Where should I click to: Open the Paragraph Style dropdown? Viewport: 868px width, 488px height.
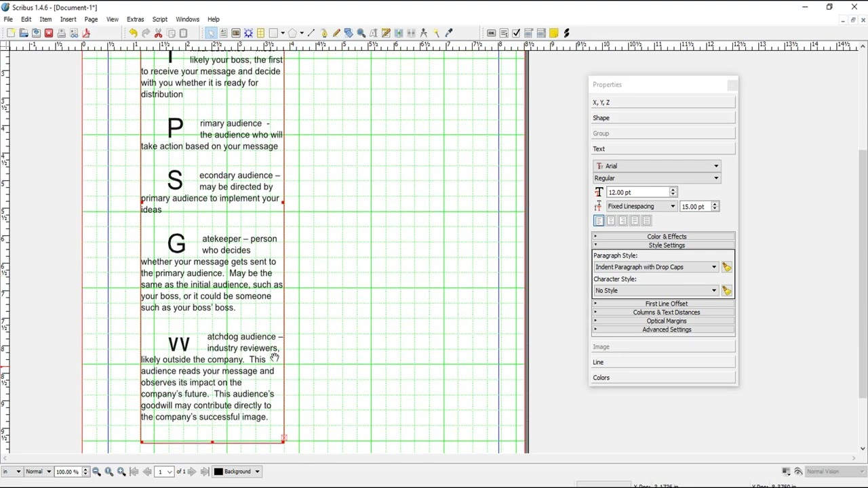656,267
